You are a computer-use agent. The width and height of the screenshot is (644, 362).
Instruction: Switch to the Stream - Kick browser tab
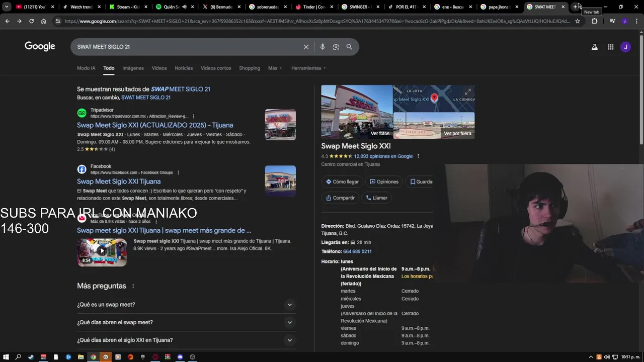point(128,7)
